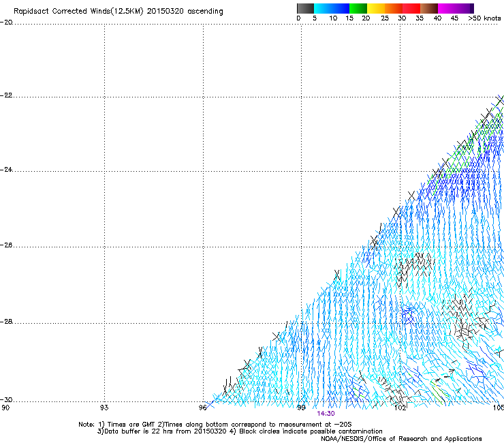
Task: Click the '96' longitude axis label
Action: click(x=202, y=408)
